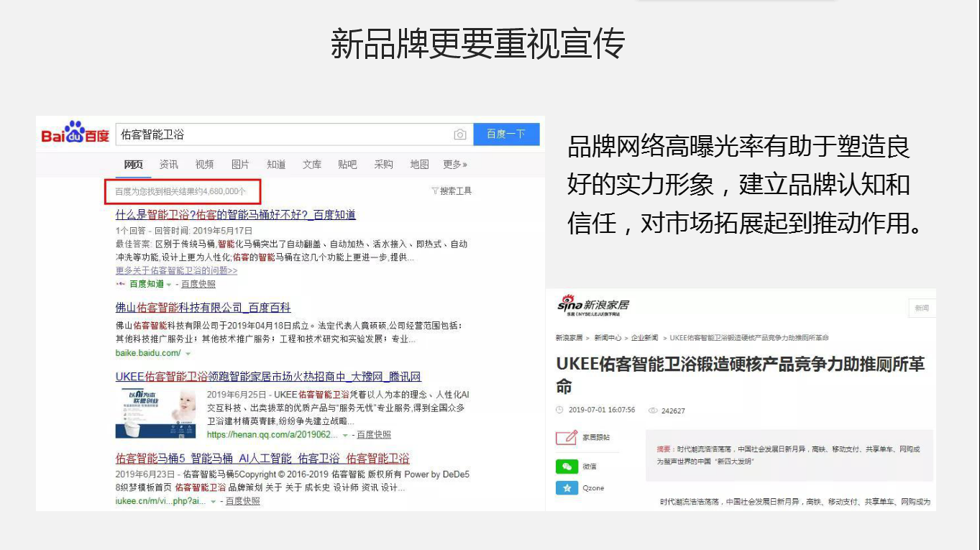Screen dimensions: 980x550
Task: Go to 新浪家居 breadcrumb
Action: (x=569, y=338)
